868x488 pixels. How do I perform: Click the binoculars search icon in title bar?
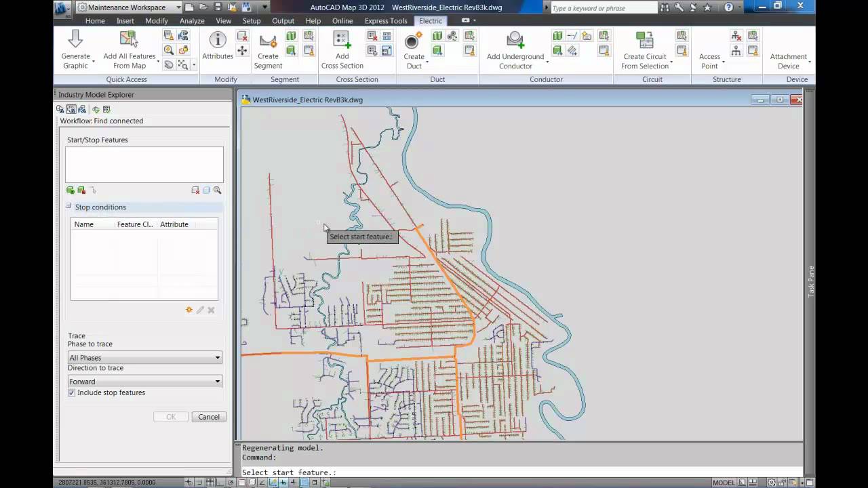[665, 7]
